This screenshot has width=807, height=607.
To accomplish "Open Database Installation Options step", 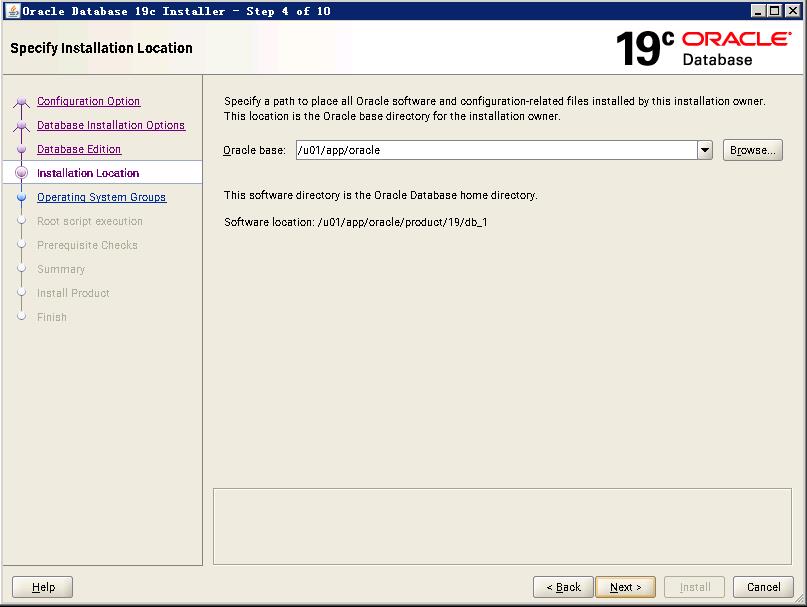I will pos(111,125).
